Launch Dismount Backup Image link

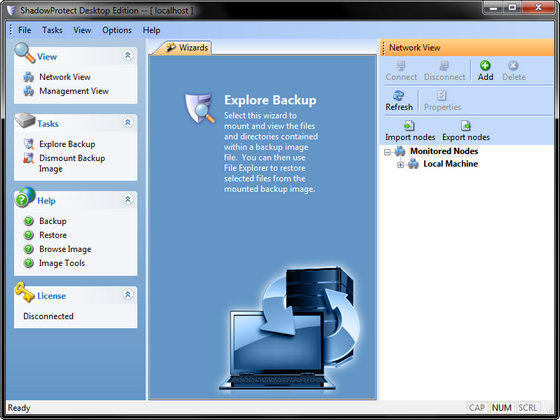pos(72,163)
